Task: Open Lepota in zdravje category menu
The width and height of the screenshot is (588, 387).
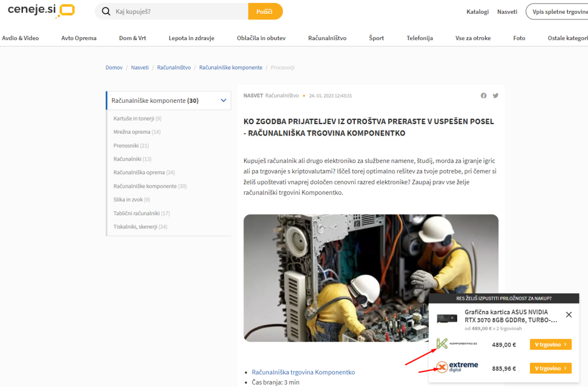Action: click(x=191, y=38)
